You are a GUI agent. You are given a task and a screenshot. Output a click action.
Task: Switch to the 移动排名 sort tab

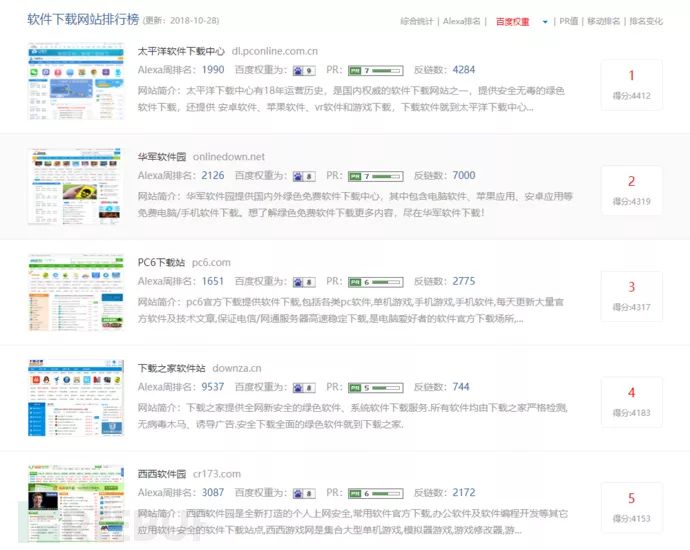(603, 21)
